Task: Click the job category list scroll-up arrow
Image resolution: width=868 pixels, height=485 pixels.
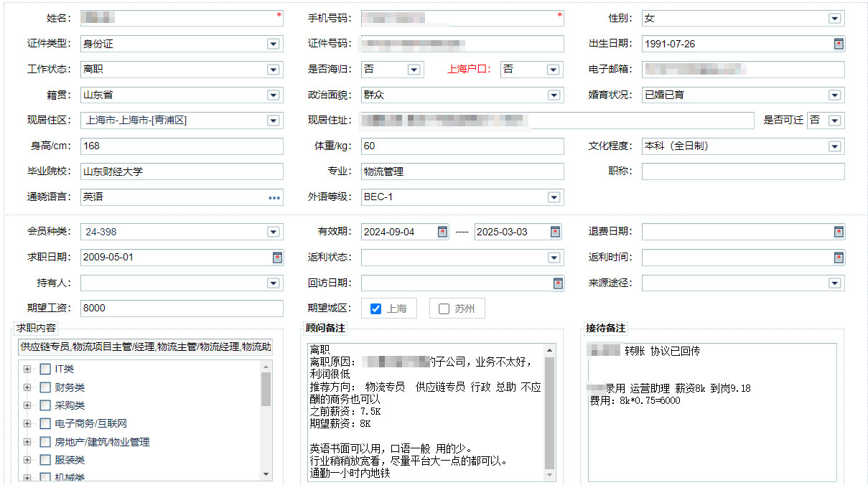Action: pyautogui.click(x=266, y=366)
